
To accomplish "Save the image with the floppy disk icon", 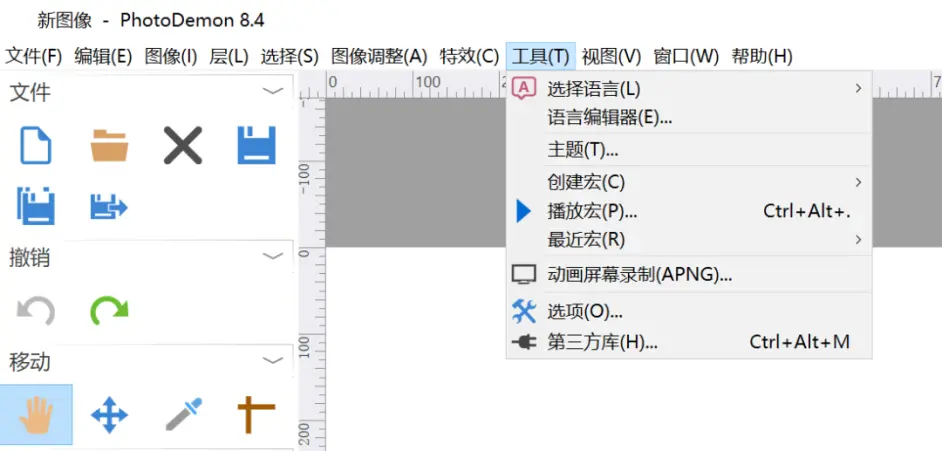I will [x=257, y=145].
